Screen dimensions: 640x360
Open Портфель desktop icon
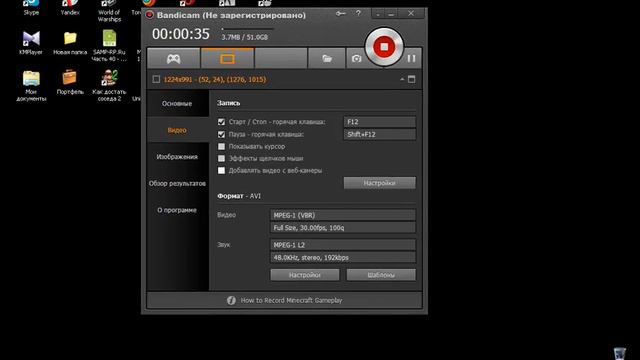pos(70,82)
